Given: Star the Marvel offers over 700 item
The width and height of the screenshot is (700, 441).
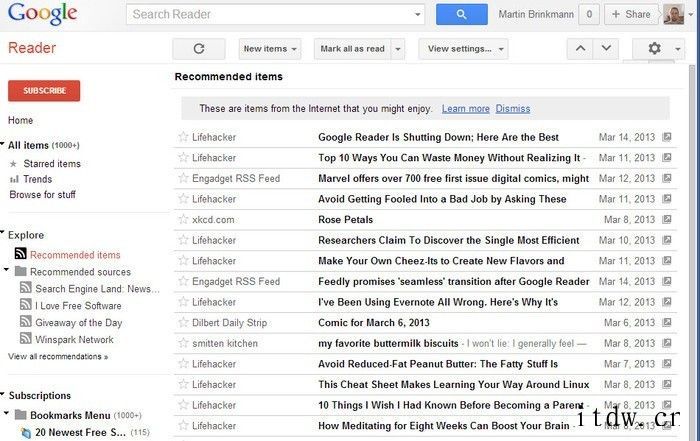Looking at the screenshot, I should tap(183, 178).
